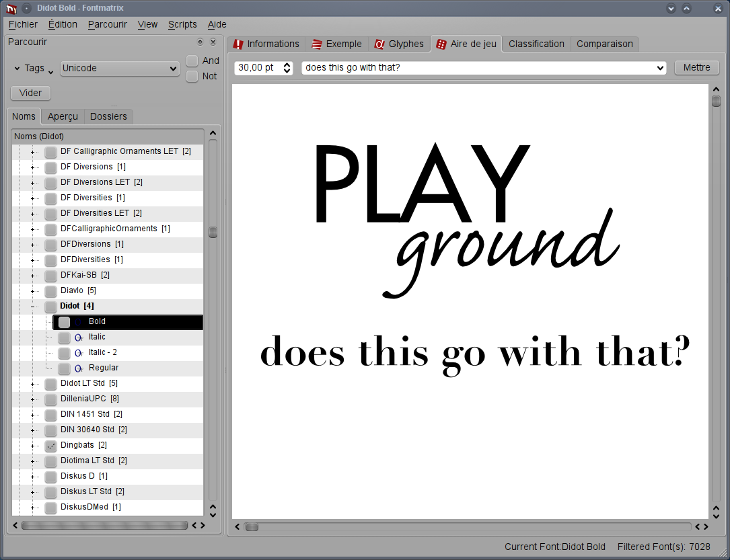Check the box for Didot Regular
This screenshot has height=560, width=730.
point(64,368)
